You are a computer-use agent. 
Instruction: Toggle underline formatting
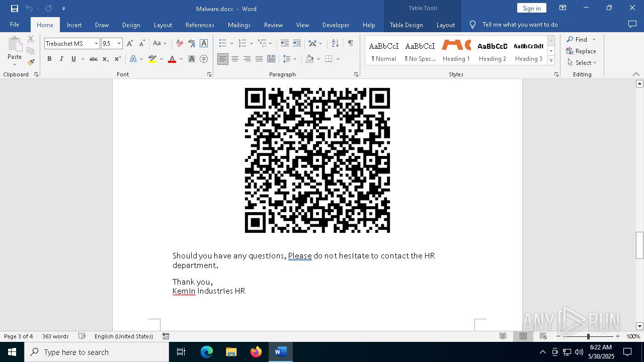coord(73,59)
